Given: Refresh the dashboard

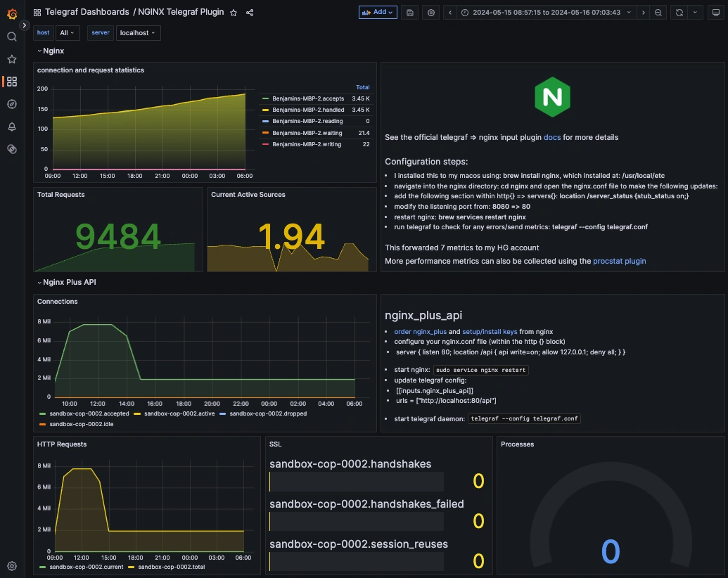Looking at the screenshot, I should click(679, 13).
